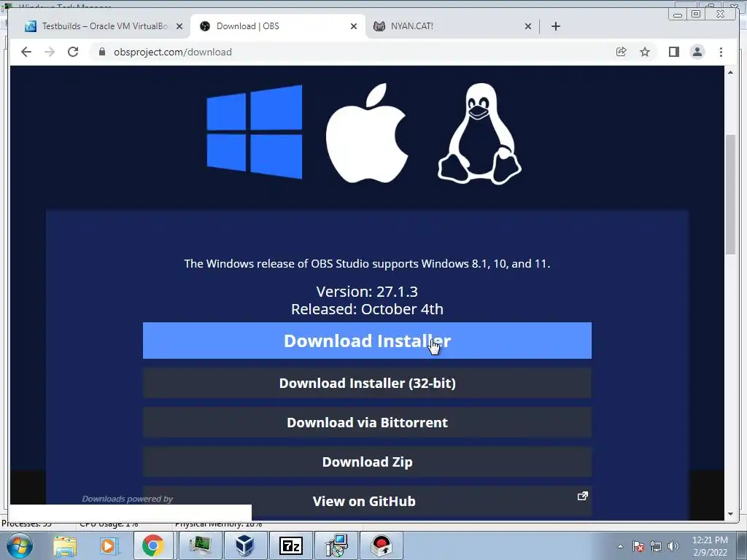
Task: Click the Download Zip button
Action: point(367,462)
